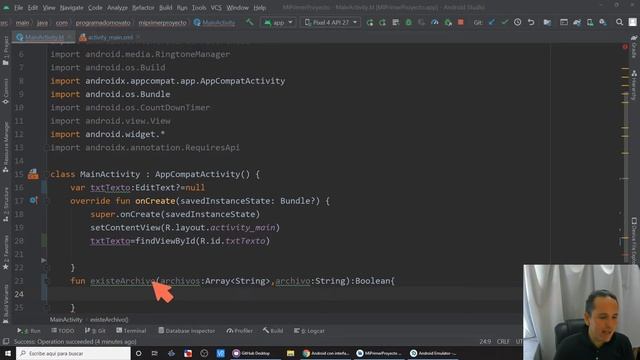The image size is (640, 360).
Task: Click the green Debug app bug icon
Action: (408, 22)
